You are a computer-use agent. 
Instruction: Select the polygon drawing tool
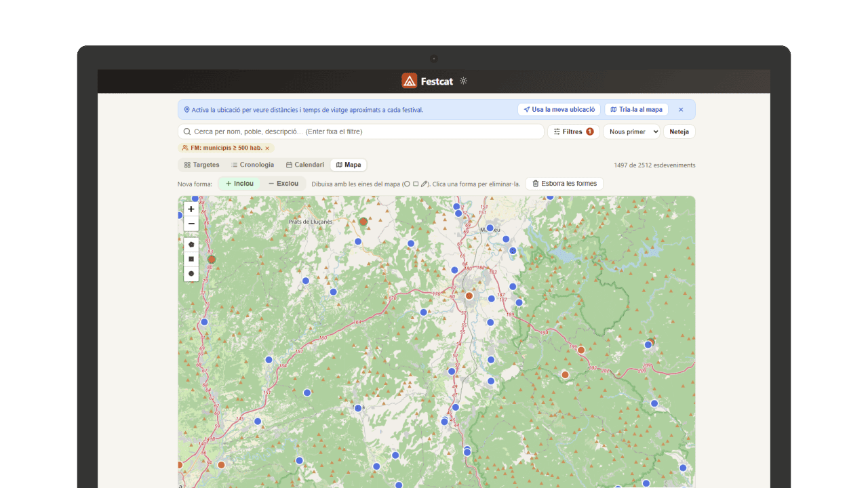coord(191,245)
